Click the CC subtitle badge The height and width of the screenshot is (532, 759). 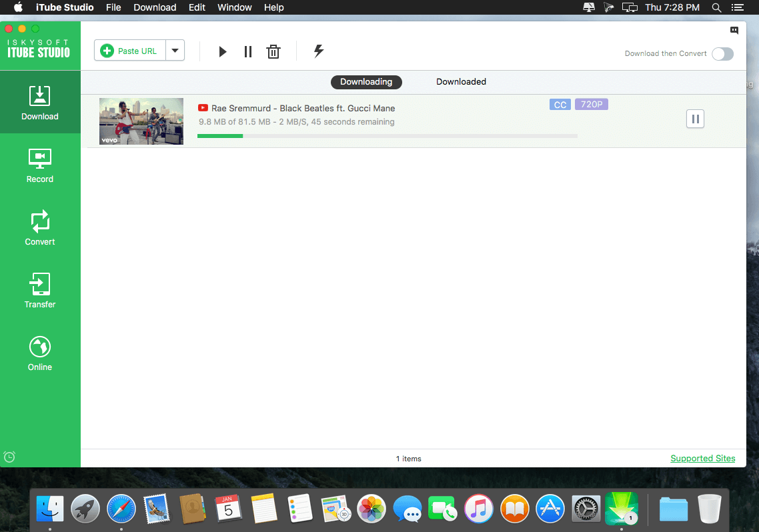[x=560, y=105]
